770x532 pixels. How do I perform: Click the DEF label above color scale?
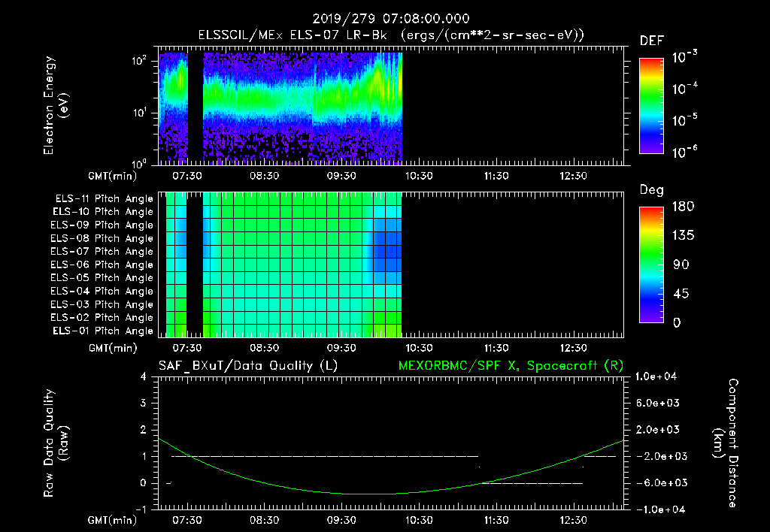click(x=651, y=41)
